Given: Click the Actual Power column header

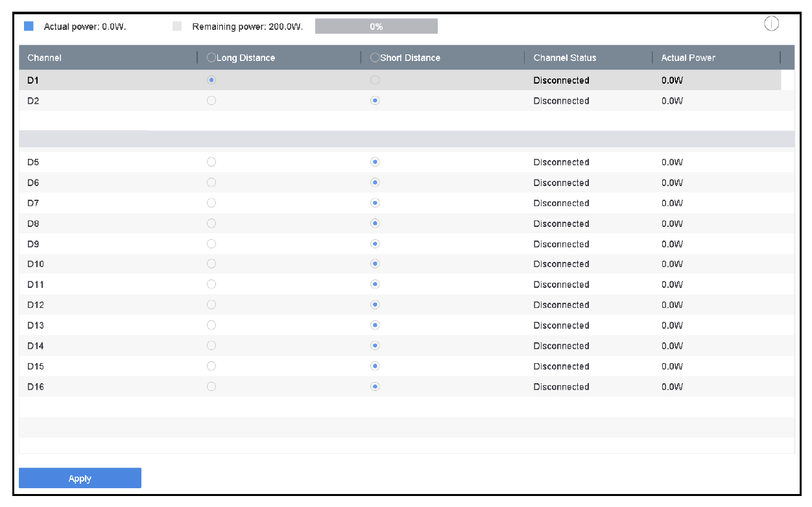Looking at the screenshot, I should pos(688,58).
